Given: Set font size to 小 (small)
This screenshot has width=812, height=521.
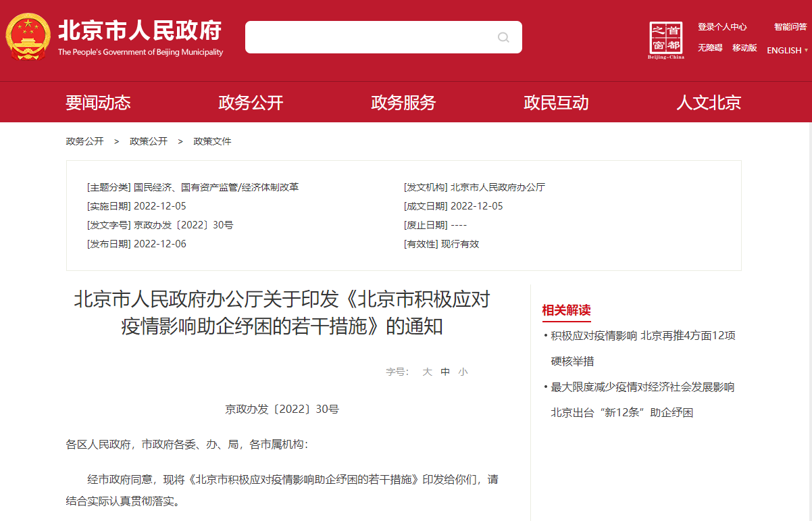Looking at the screenshot, I should tap(463, 372).
